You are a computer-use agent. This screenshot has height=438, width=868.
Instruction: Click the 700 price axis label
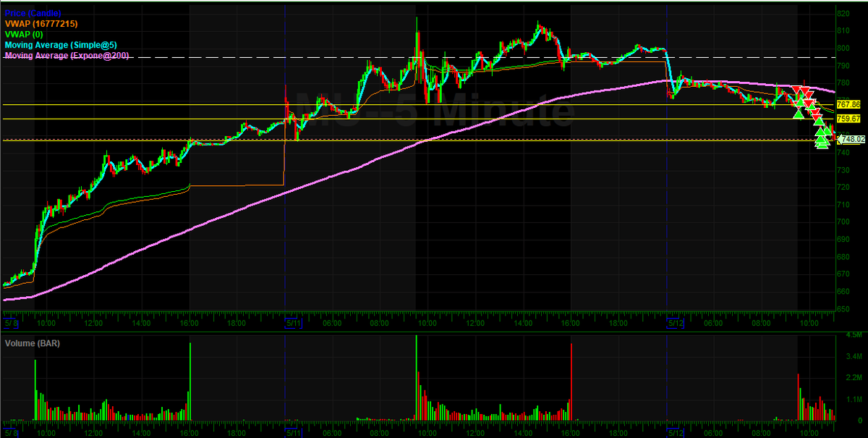point(843,222)
